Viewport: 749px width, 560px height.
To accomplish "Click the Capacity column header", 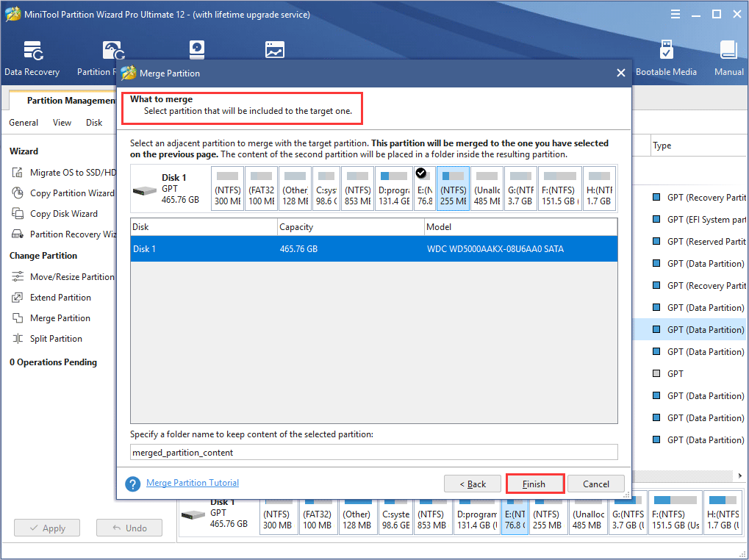I will click(351, 227).
